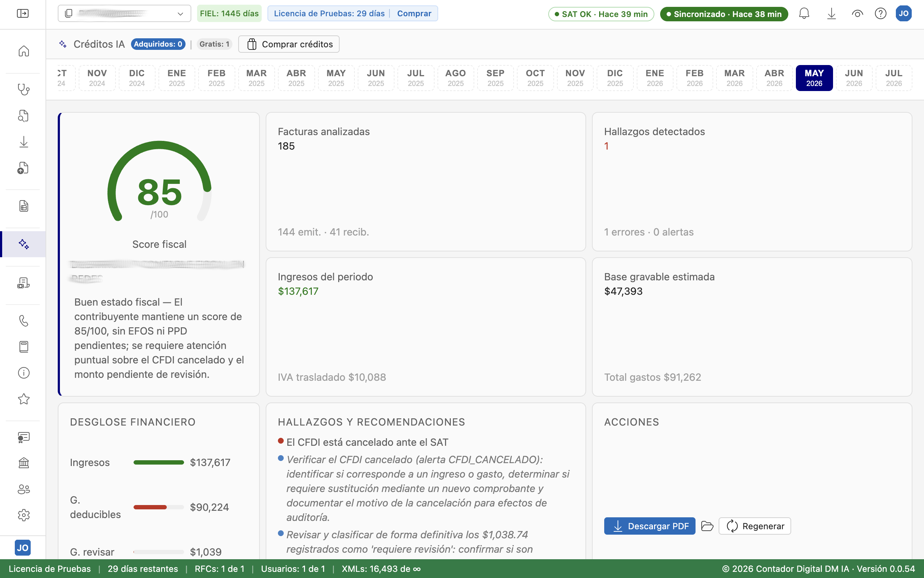This screenshot has height=578, width=924.
Task: Open the spreadsheet document icon in sidebar
Action: point(24,206)
